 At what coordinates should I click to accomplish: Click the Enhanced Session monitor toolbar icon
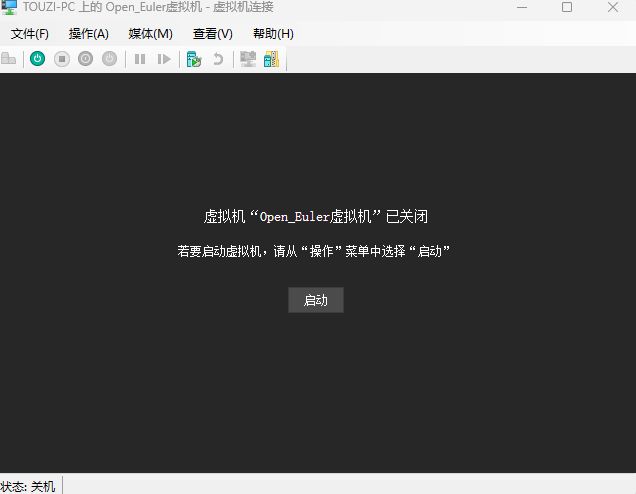[x=248, y=59]
